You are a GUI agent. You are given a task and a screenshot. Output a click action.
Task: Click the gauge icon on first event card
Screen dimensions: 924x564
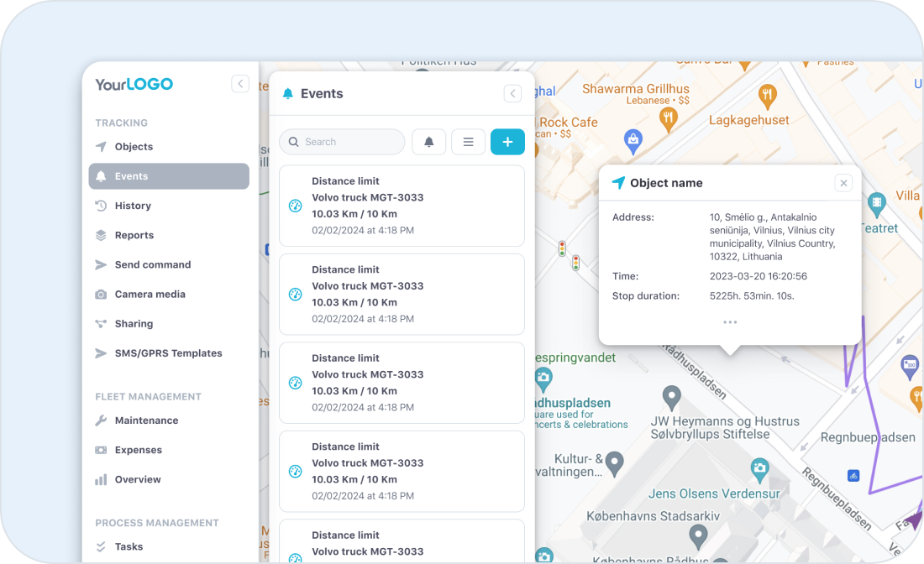tap(295, 206)
